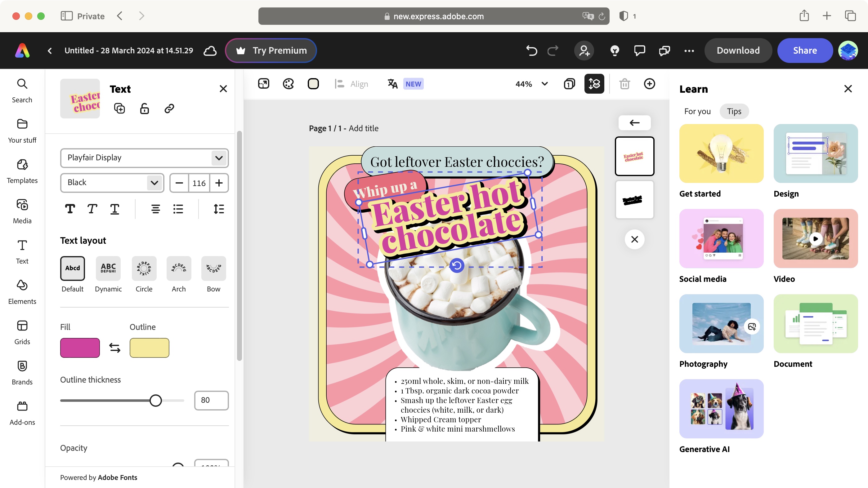Delete the page with the trash icon
Viewport: 868px width, 488px height.
click(x=624, y=83)
